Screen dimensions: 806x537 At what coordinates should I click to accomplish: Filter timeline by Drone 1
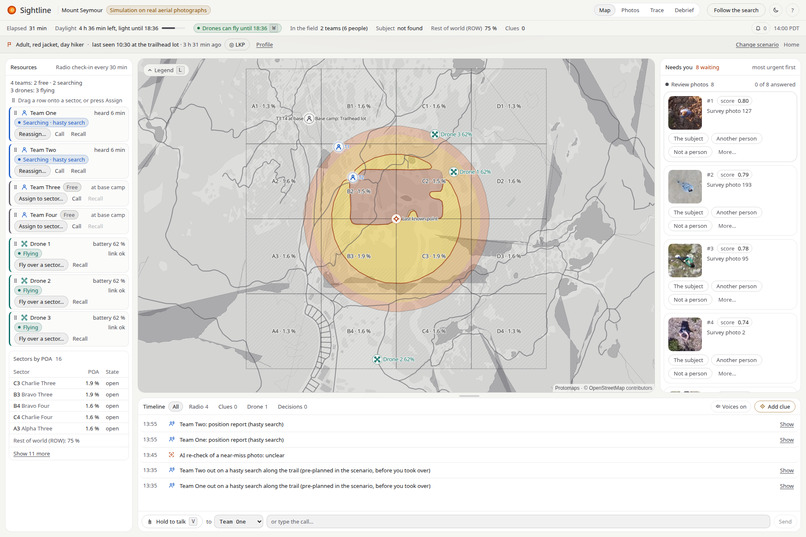(257, 406)
